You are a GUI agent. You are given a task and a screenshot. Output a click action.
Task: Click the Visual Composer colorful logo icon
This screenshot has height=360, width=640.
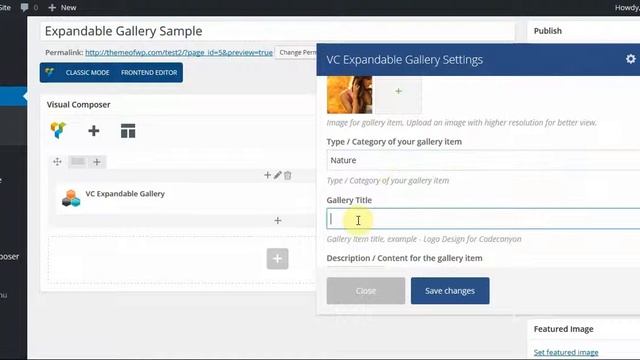[58, 131]
